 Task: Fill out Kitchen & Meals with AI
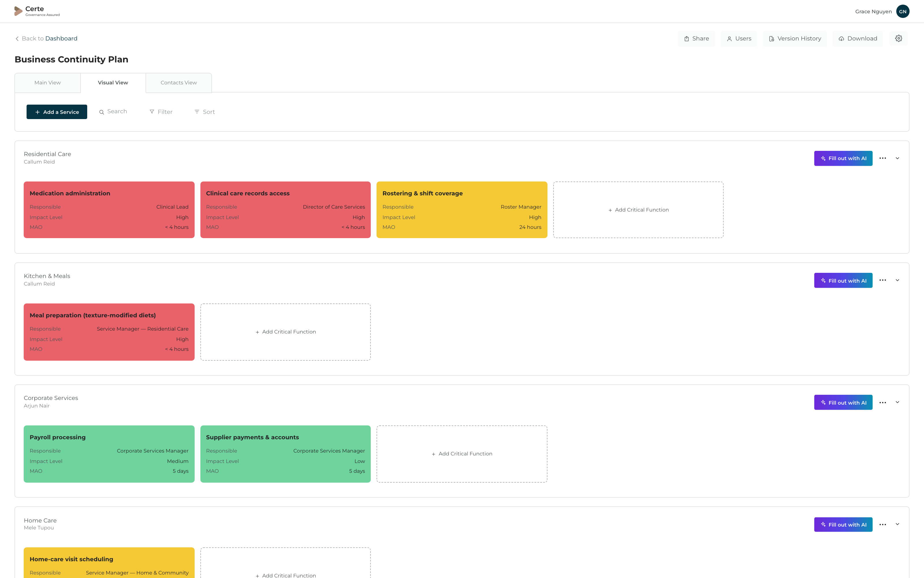pos(843,281)
